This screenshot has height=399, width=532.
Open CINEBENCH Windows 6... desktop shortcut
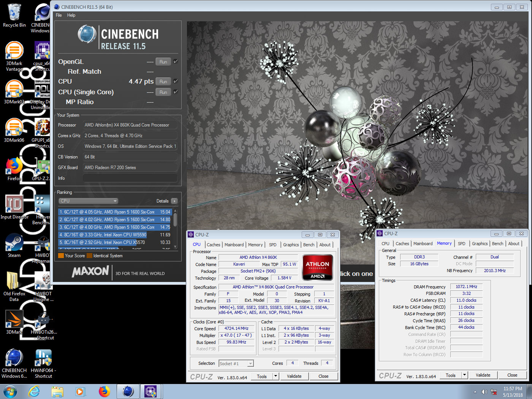(14, 363)
